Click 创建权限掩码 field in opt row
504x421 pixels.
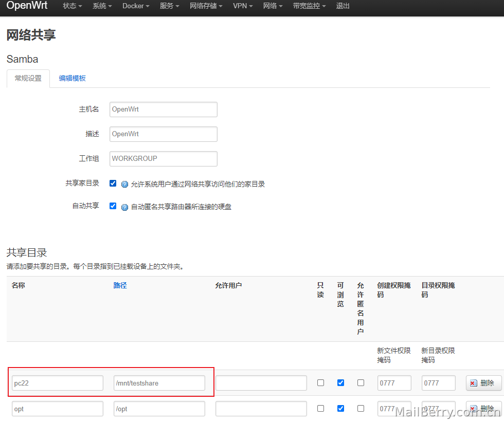coord(394,409)
